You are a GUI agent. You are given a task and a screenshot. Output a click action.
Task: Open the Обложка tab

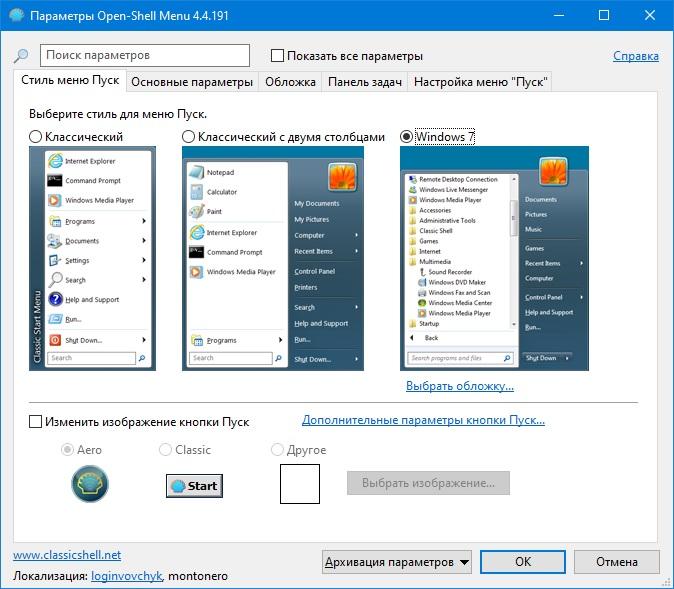[x=290, y=82]
